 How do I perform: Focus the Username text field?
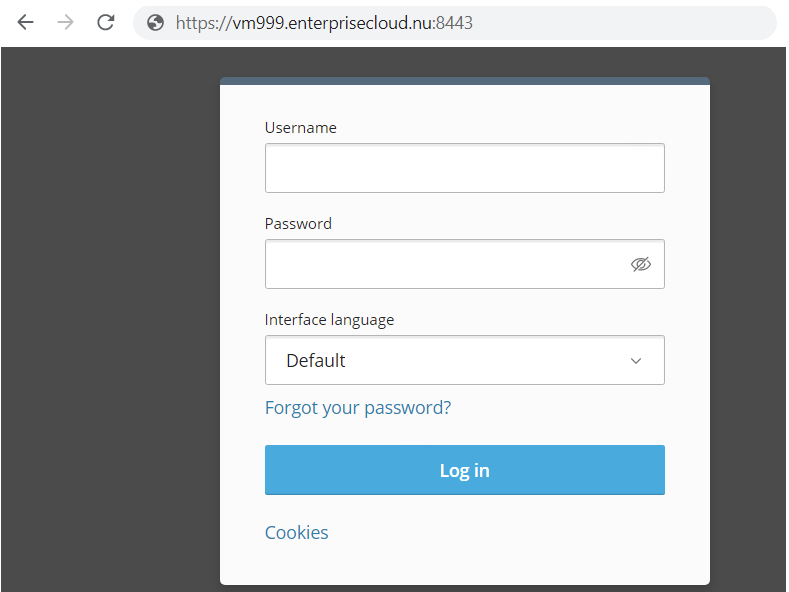(x=464, y=168)
